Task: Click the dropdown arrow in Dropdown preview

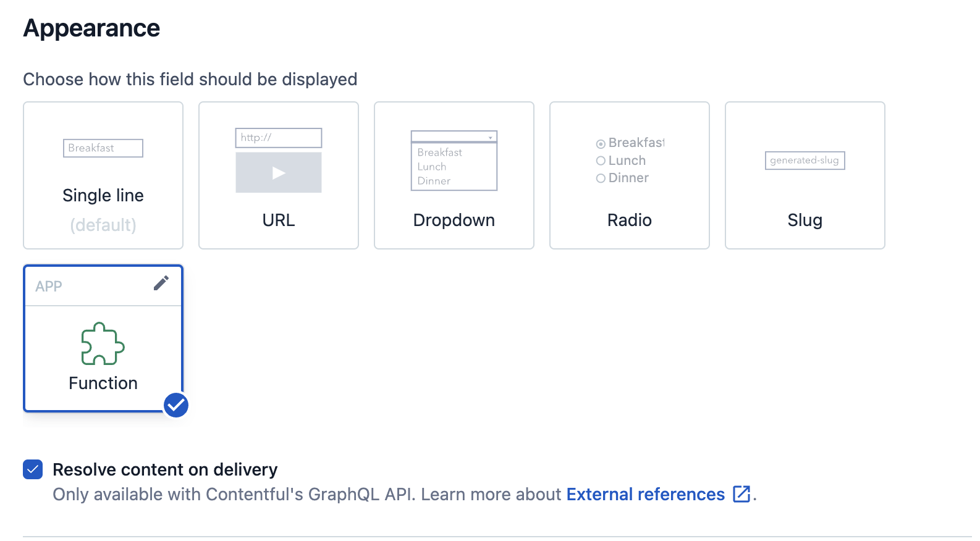Action: tap(490, 137)
